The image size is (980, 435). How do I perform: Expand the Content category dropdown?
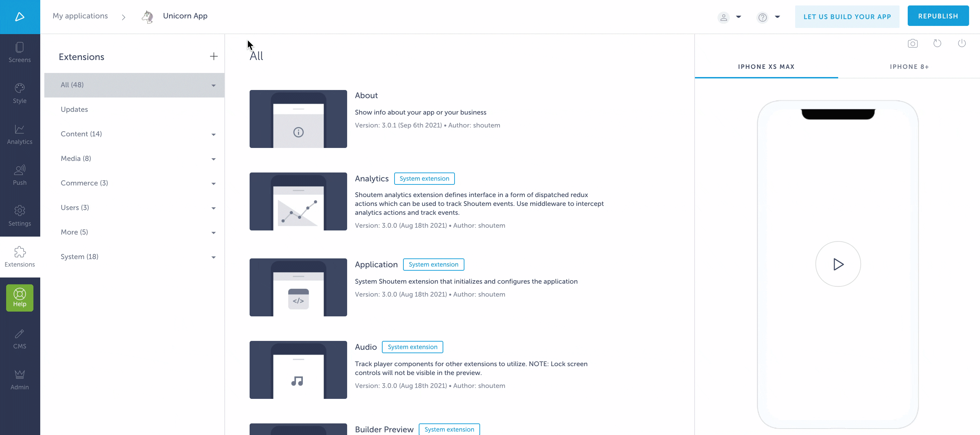[212, 134]
